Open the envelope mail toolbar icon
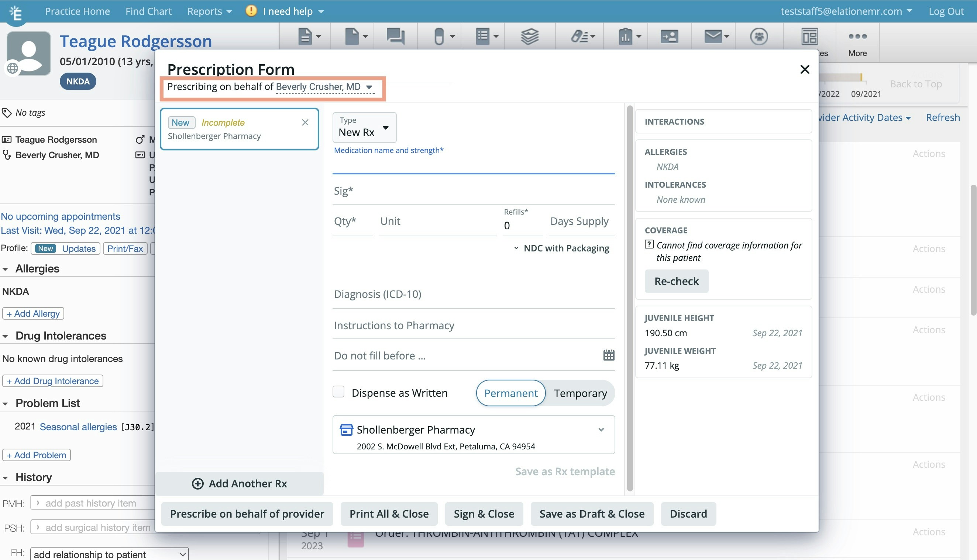Viewport: 977px width, 560px height. 713,36
